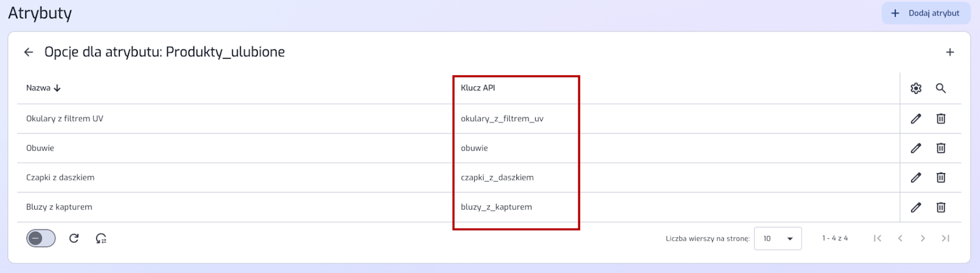This screenshot has height=273, width=980.
Task: Edit the Bluzy z kapturem option
Action: point(916,208)
